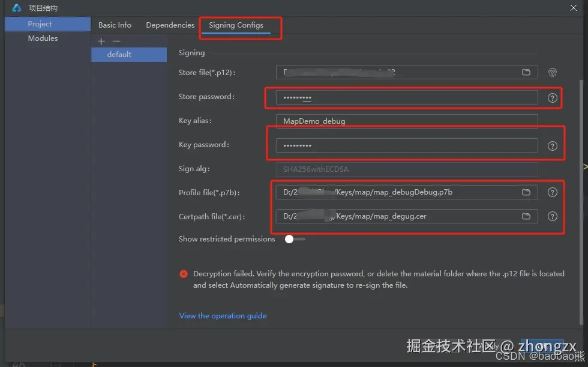Toggle Show restricted permissions switch

(289, 238)
